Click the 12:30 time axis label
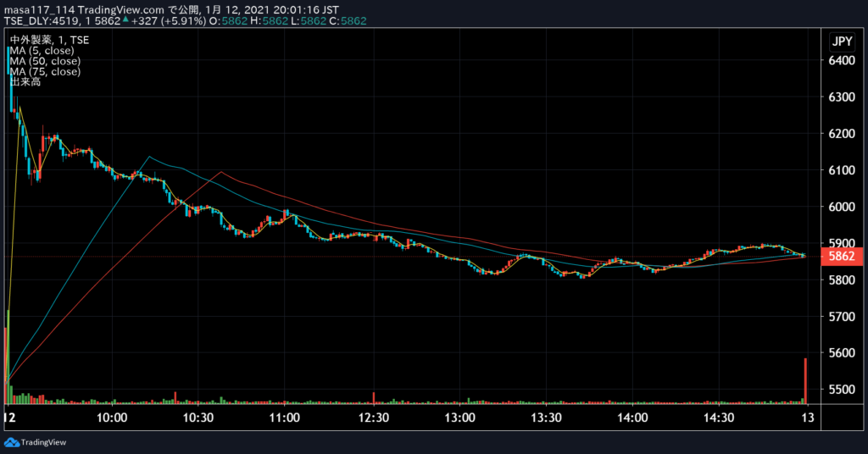 click(x=374, y=418)
